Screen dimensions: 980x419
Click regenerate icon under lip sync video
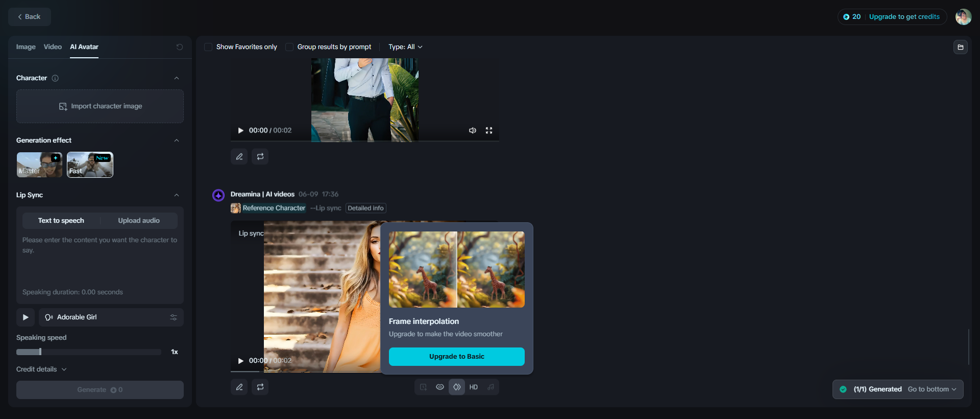260,387
